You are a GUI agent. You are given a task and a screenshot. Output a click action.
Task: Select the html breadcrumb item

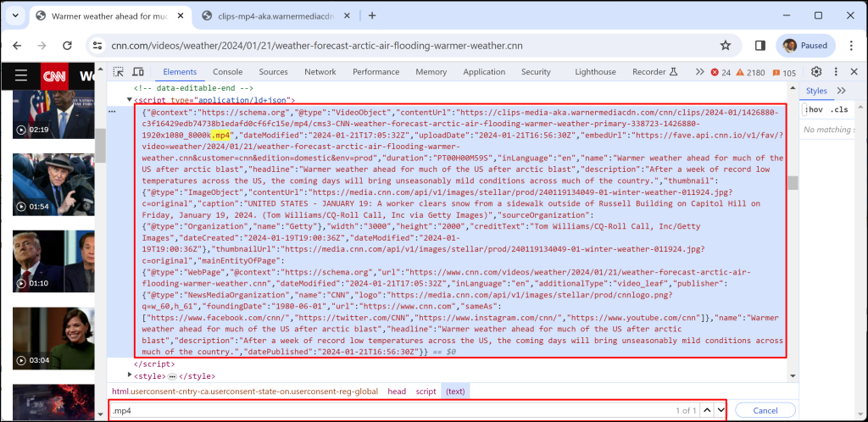click(x=245, y=391)
